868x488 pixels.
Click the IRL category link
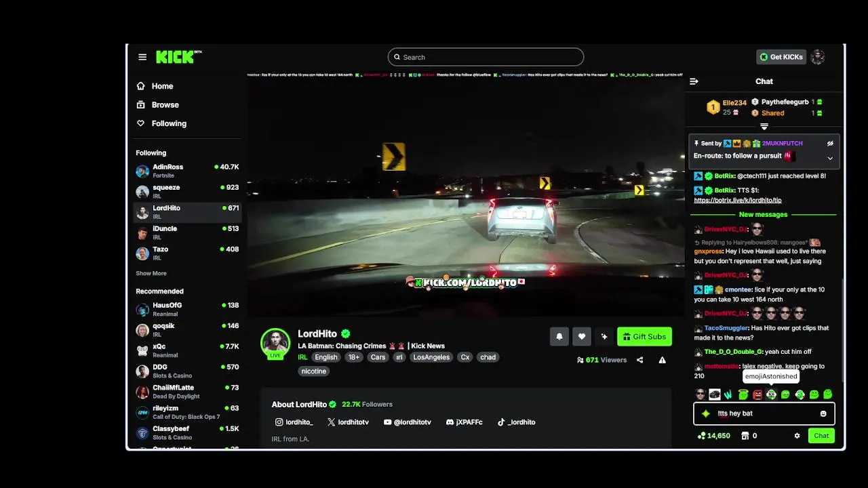click(x=302, y=357)
